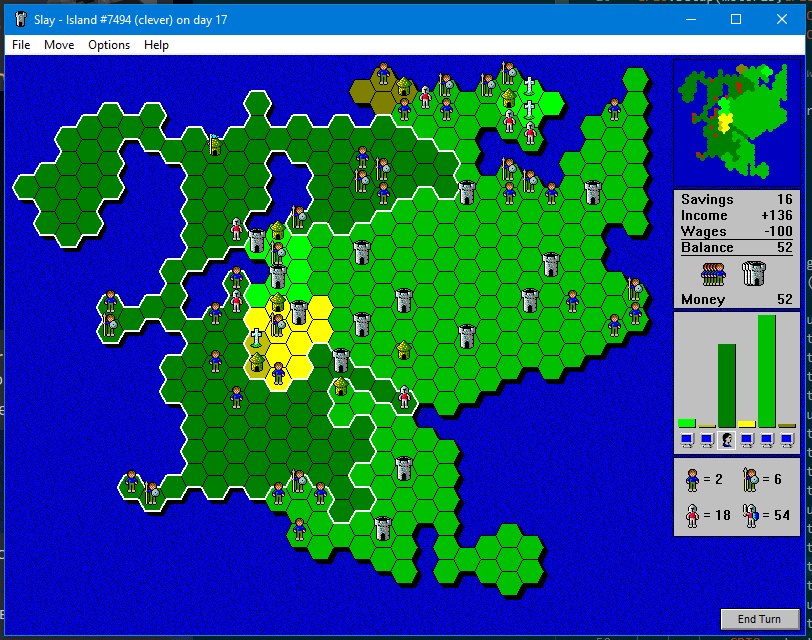Select the capital hut with the blue flag
Screen dimensions: 812x640
tap(215, 144)
